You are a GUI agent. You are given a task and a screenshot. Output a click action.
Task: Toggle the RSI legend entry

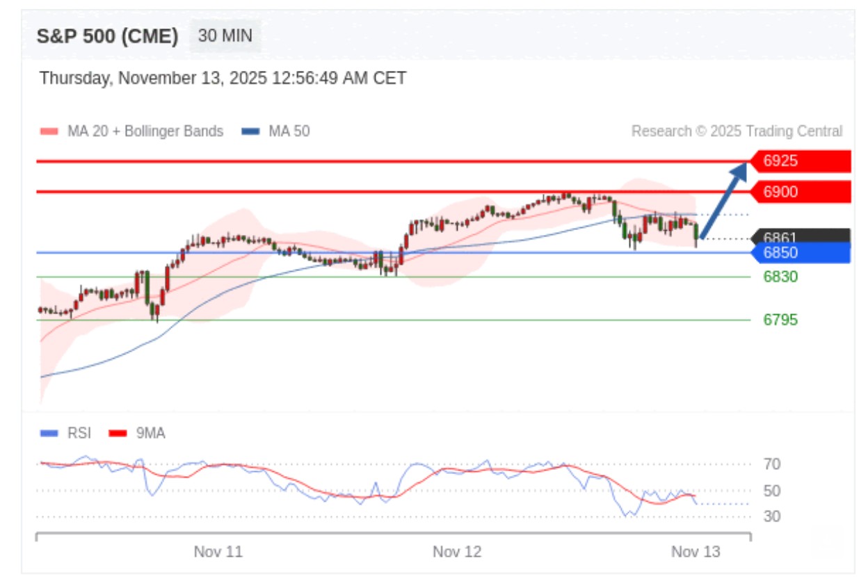click(66, 434)
